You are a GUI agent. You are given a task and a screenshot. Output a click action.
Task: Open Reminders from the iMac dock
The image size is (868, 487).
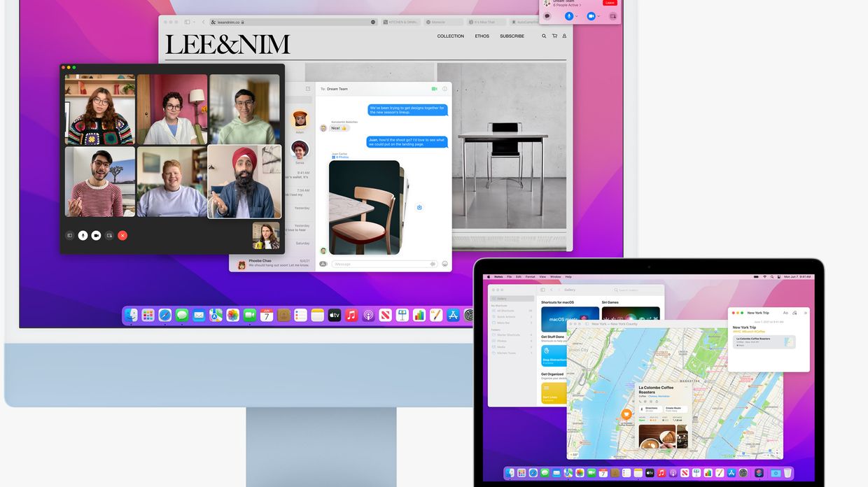300,316
